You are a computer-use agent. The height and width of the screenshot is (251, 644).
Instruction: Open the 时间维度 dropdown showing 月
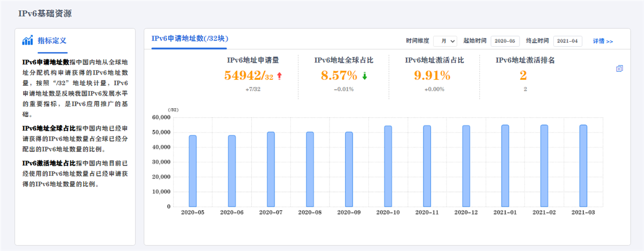click(445, 41)
